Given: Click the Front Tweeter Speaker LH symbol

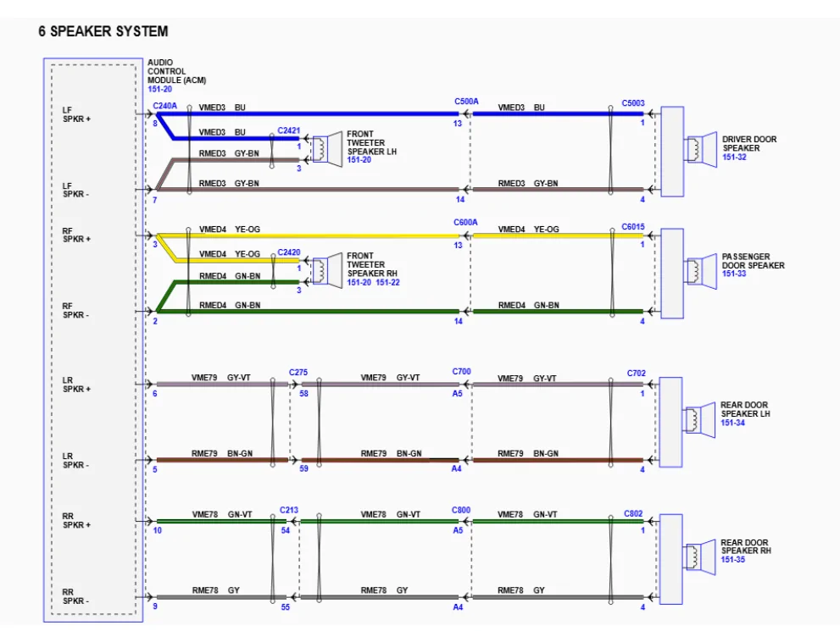Looking at the screenshot, I should 327,149.
